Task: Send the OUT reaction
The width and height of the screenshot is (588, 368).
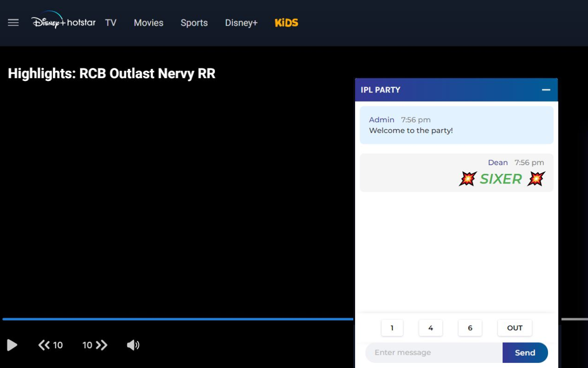Action: (514, 328)
